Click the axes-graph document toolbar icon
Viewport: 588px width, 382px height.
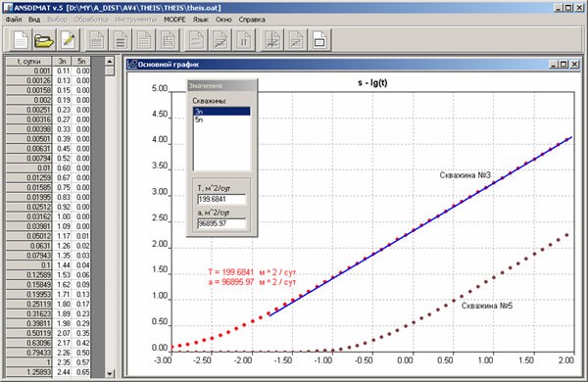(x=272, y=40)
